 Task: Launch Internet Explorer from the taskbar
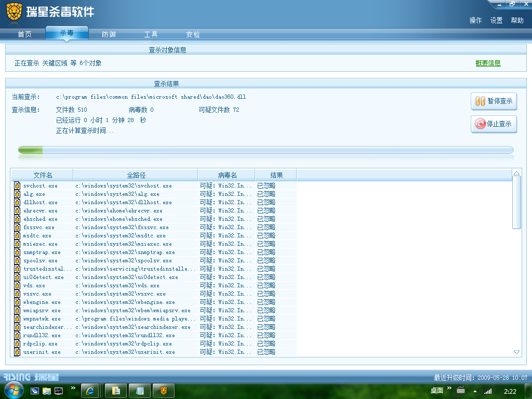click(x=90, y=391)
